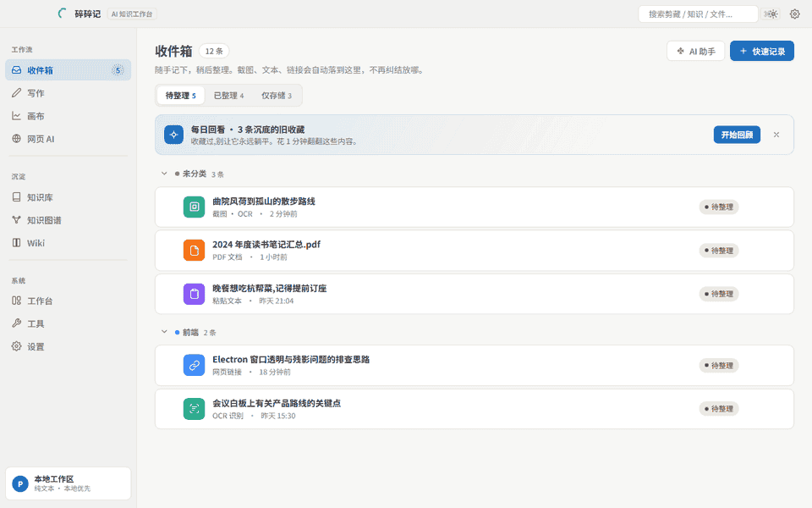Open the Tools (工具) section

tap(68, 323)
